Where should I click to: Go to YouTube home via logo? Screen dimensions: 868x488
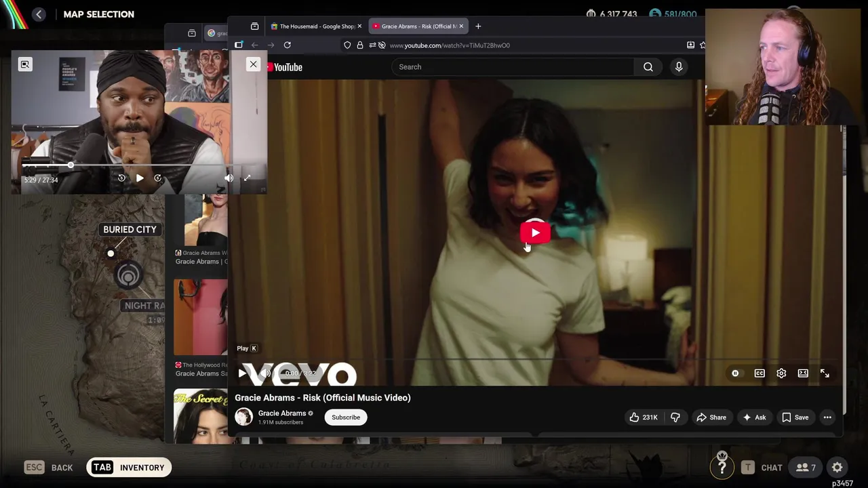(284, 67)
